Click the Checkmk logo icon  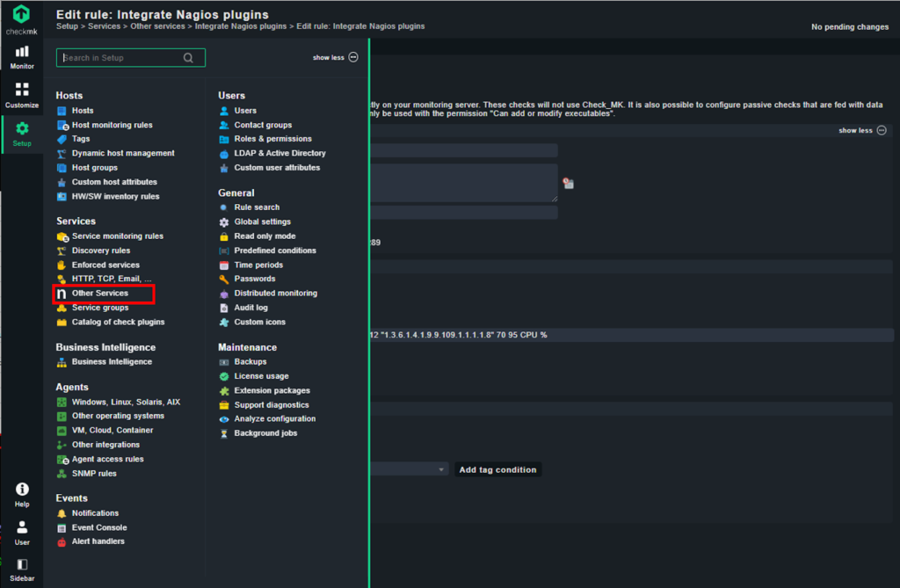pyautogui.click(x=21, y=14)
